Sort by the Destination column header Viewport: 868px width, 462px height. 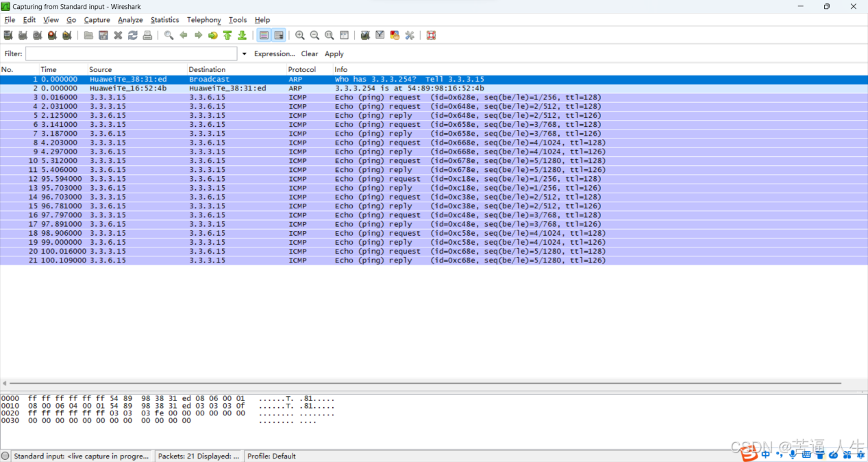[237, 69]
